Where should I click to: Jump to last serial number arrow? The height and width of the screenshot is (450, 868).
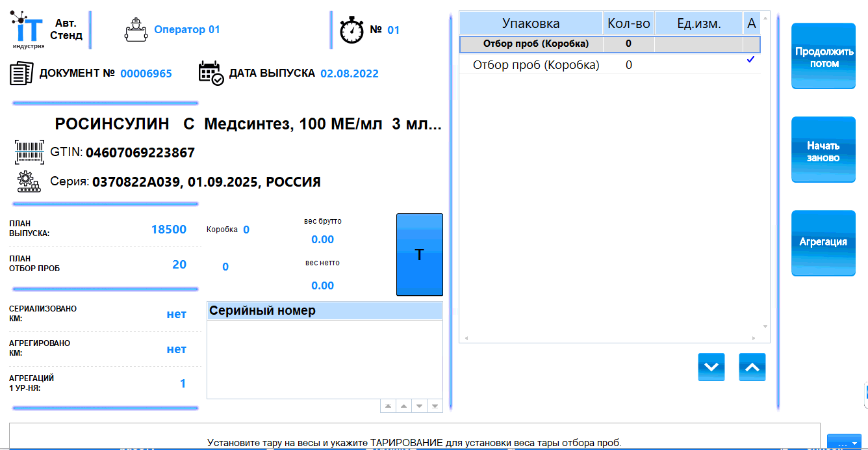[x=435, y=406]
